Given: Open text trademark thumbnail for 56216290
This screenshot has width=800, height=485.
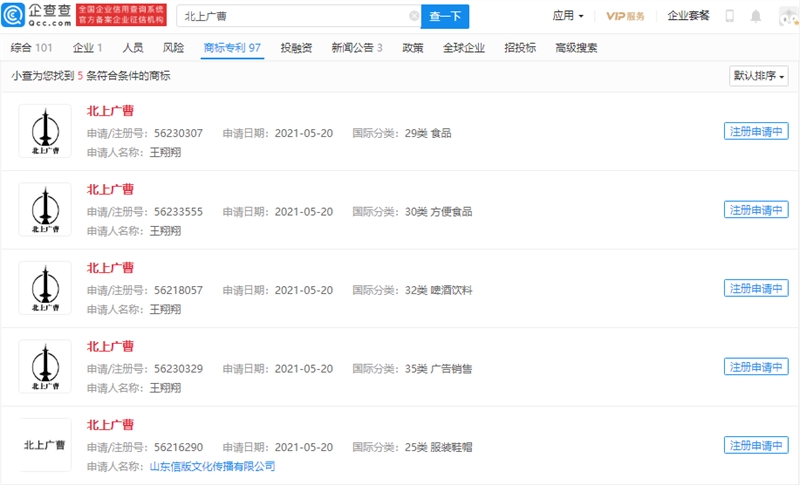Looking at the screenshot, I should coord(45,445).
